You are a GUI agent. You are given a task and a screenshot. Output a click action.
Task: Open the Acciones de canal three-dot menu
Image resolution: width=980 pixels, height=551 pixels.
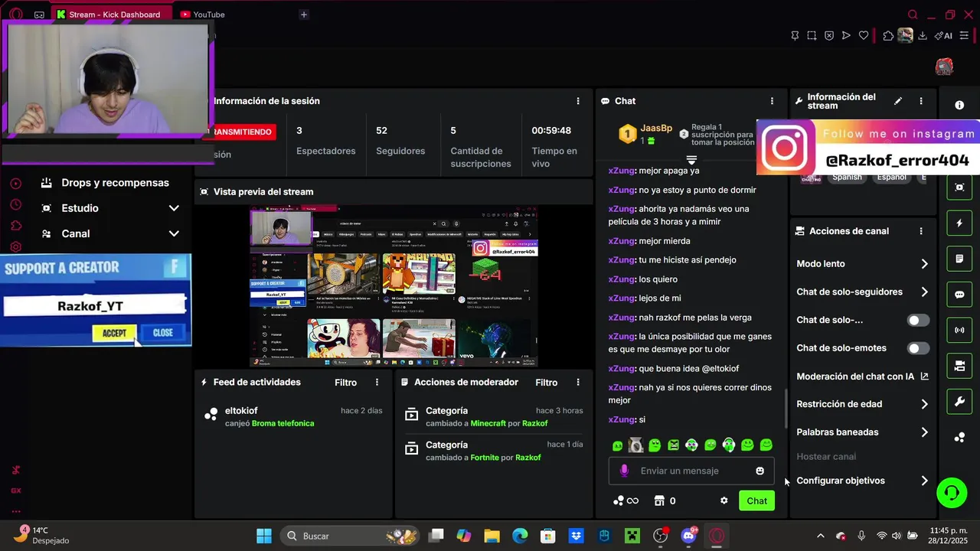pyautogui.click(x=921, y=231)
